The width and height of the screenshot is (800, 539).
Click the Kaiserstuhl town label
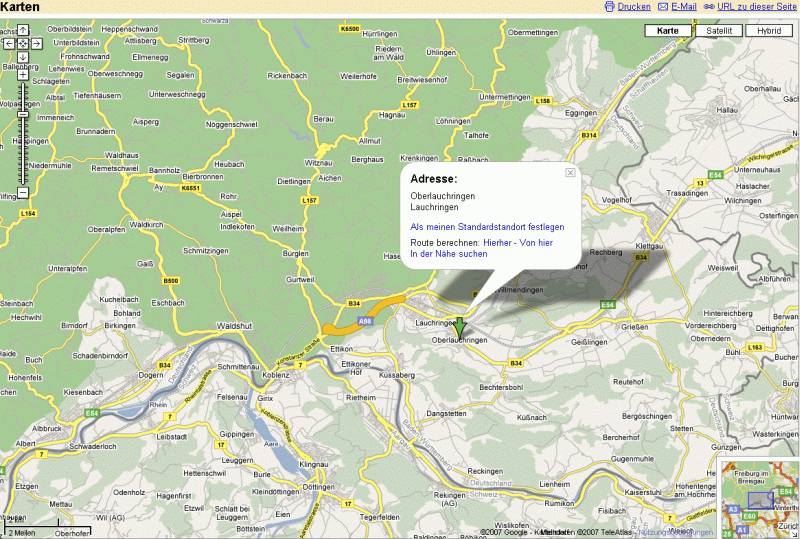pyautogui.click(x=643, y=493)
